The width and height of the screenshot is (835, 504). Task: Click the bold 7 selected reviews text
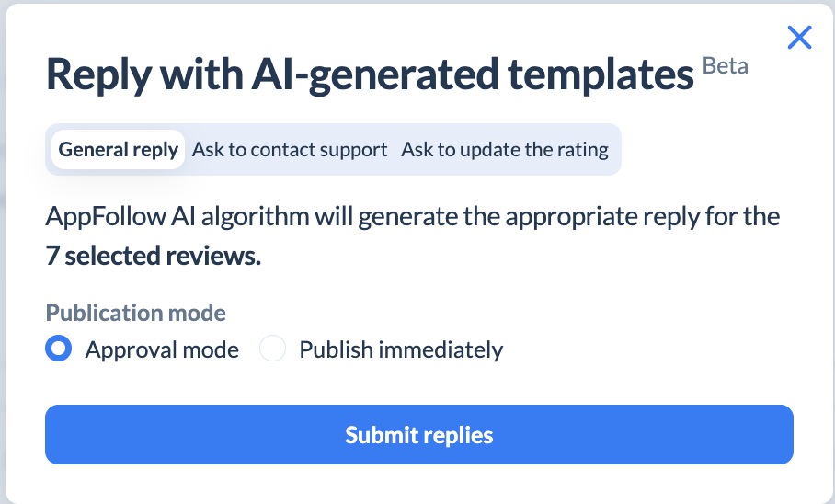(154, 256)
